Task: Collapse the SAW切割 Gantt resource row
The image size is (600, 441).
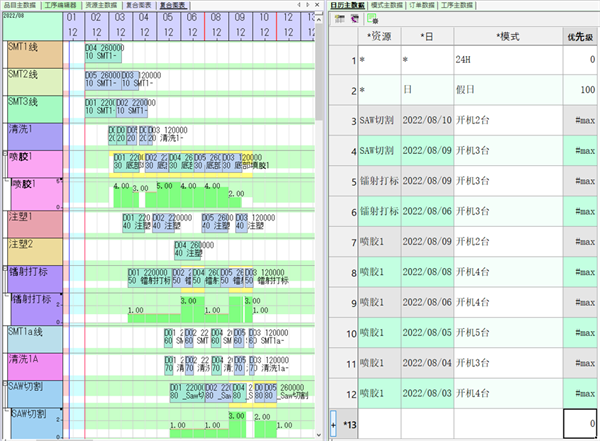Action: coord(5,384)
